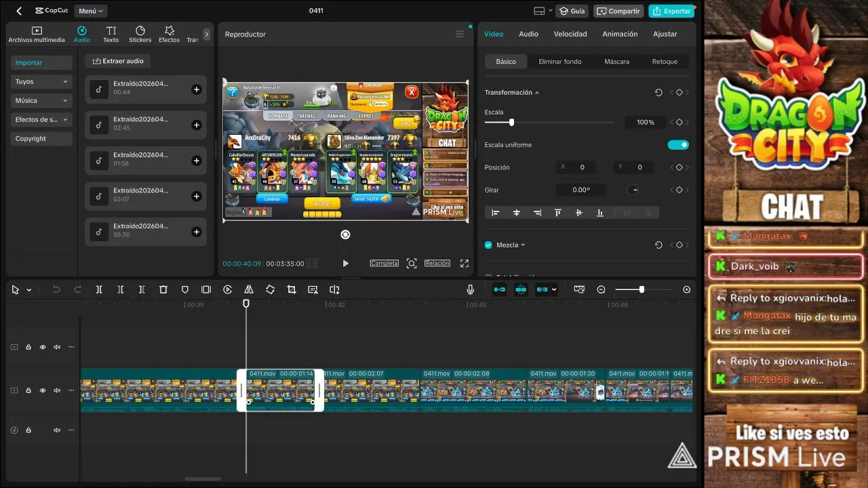The width and height of the screenshot is (868, 488).
Task: Hide the upper empty video track
Action: click(x=43, y=347)
